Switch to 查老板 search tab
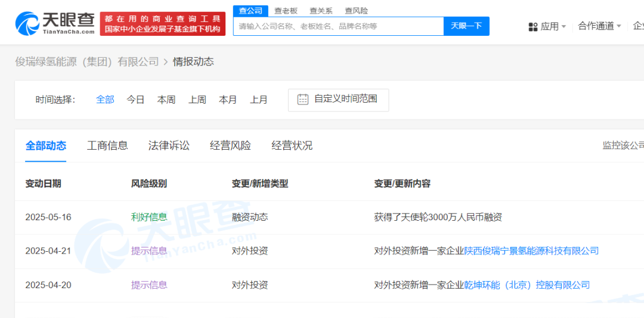The height and width of the screenshot is (318, 644). [286, 11]
